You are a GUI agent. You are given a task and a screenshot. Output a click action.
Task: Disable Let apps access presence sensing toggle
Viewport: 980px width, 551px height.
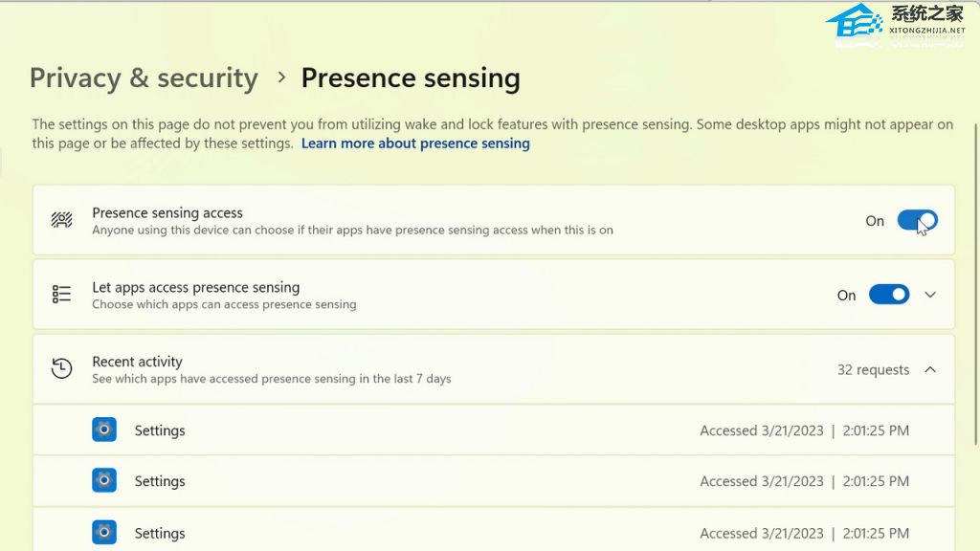[x=889, y=295]
